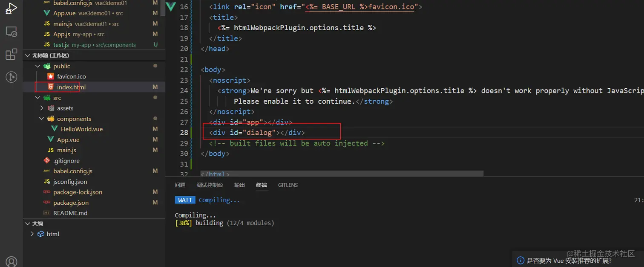Open the Extensions view icon
Image resolution: width=644 pixels, height=267 pixels.
[11, 54]
